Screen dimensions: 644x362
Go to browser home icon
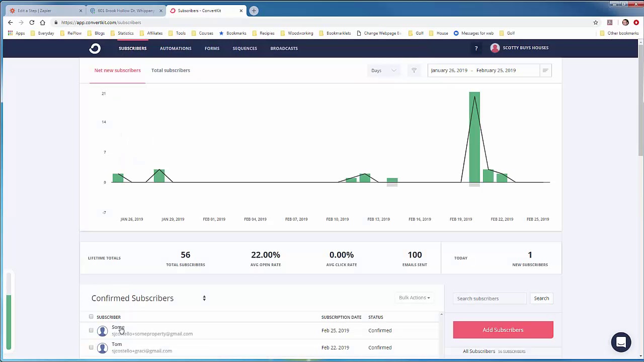point(43,23)
